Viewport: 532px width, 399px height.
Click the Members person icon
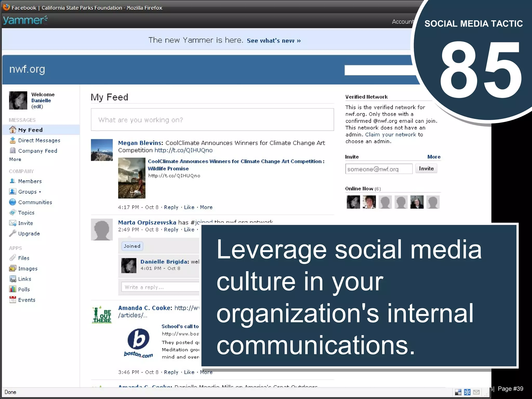(12, 181)
